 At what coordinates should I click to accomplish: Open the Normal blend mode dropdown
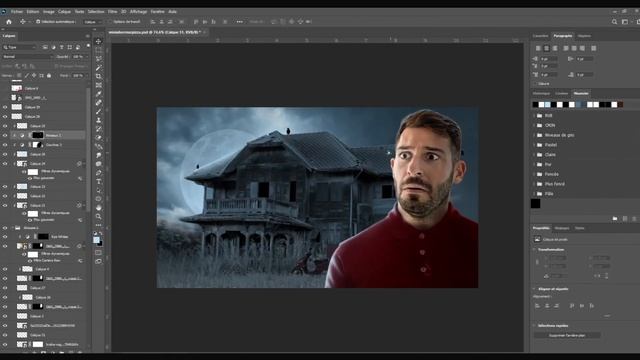28,57
